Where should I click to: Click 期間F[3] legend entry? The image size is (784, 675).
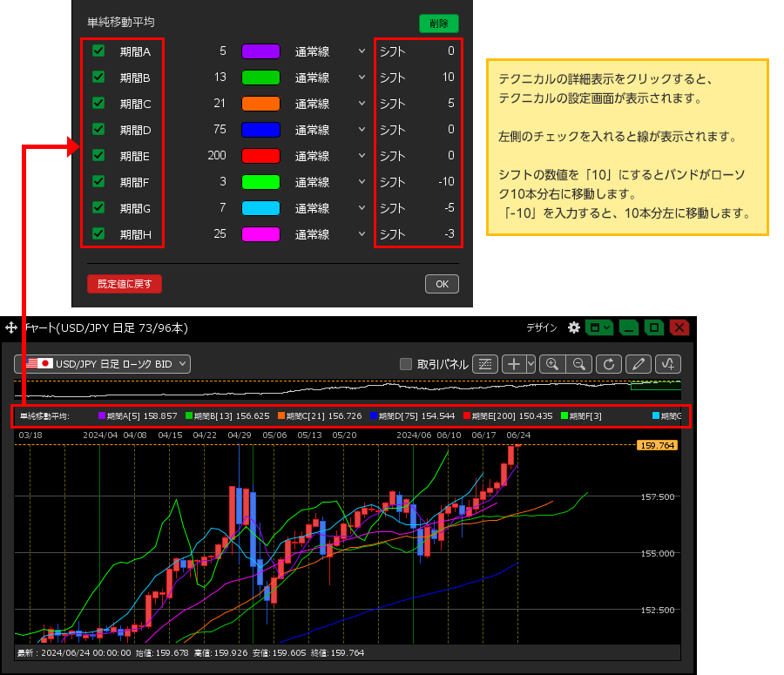582,416
